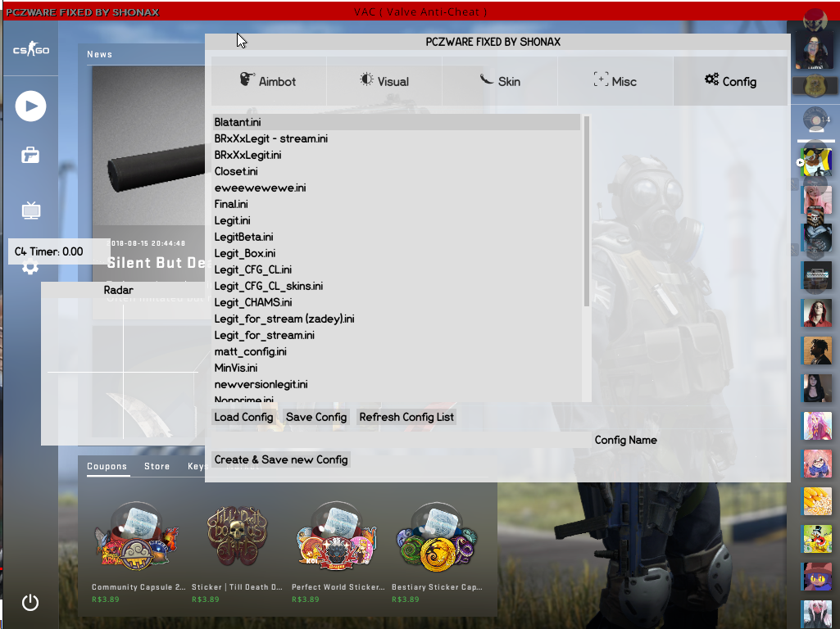Screen dimensions: 840x629
Task: Click the gold badge avatar icon
Action: (815, 85)
